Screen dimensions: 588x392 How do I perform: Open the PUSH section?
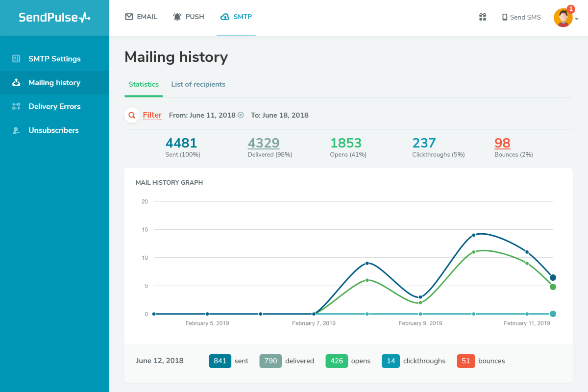[x=189, y=17]
